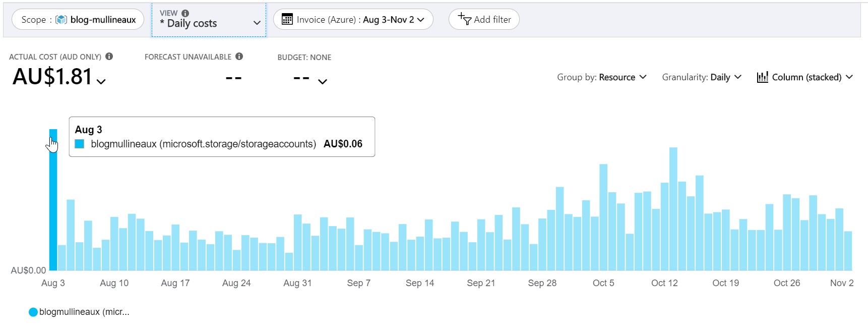Change the Granularity Daily setting
This screenshot has height=326, width=868.
pyautogui.click(x=701, y=77)
